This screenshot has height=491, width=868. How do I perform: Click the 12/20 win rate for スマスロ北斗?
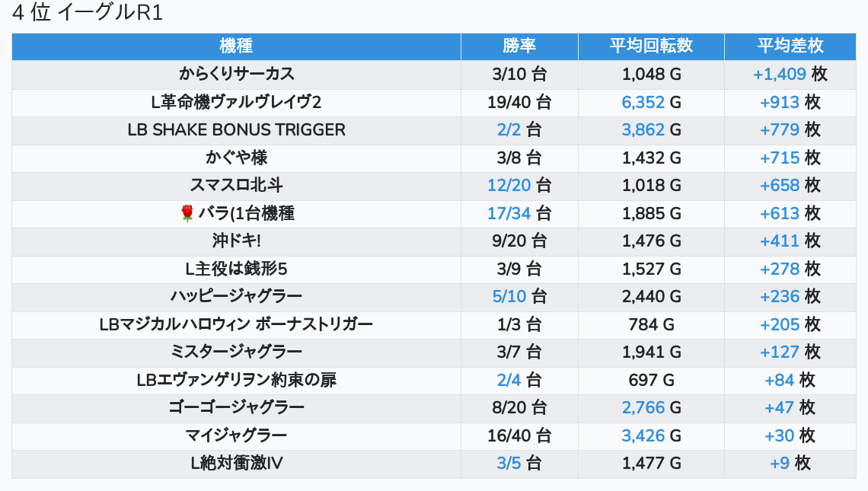pos(509,186)
